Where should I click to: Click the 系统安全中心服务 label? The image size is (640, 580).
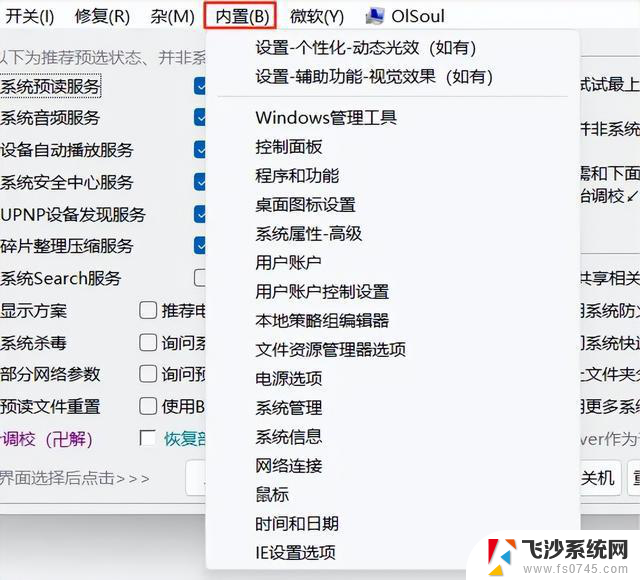click(x=67, y=182)
